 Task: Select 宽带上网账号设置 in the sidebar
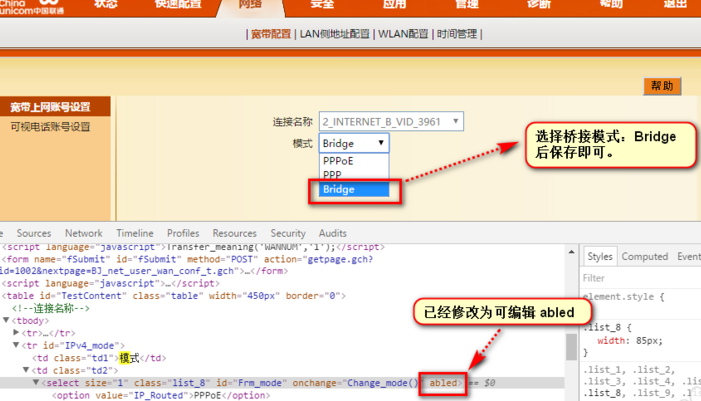point(55,106)
